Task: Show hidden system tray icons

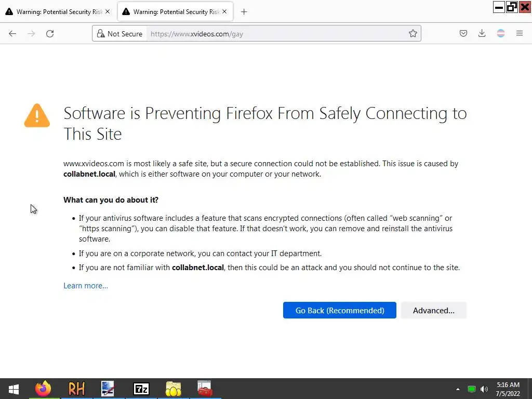Action: 458,389
